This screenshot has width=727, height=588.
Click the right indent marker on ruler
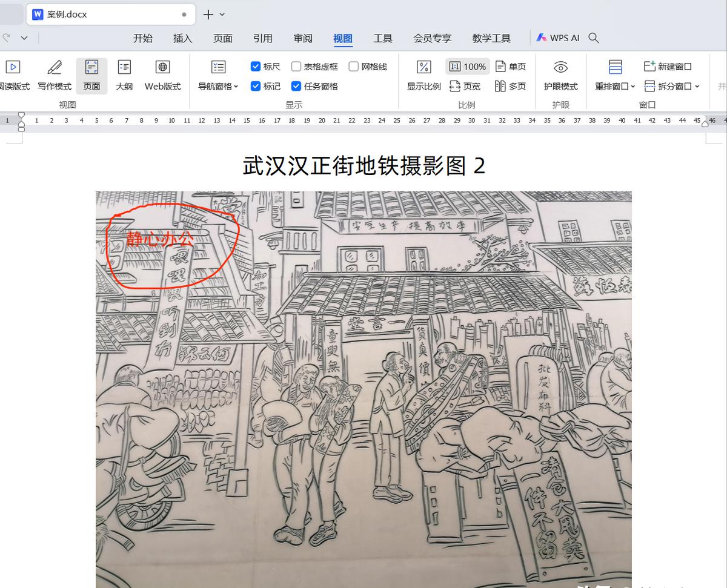click(x=705, y=123)
